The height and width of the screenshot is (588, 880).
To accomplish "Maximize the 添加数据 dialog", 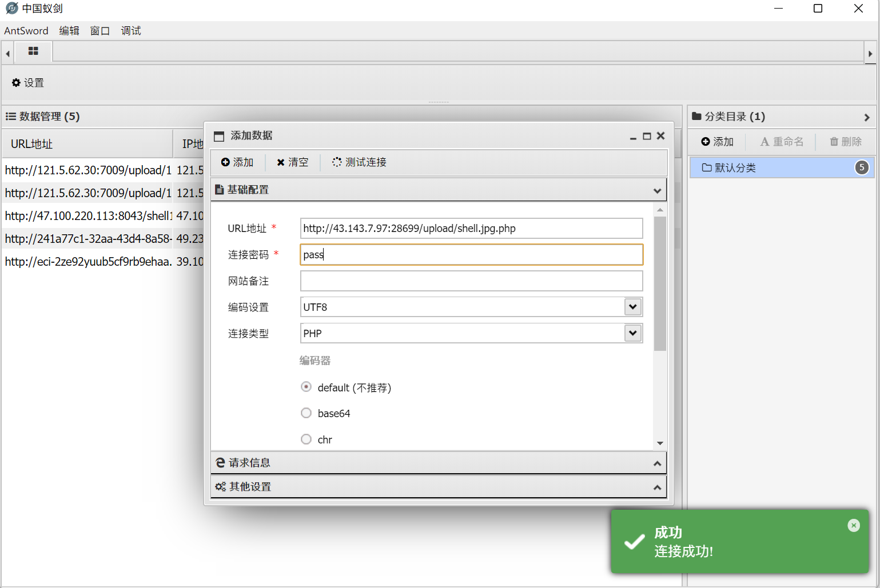I will 647,136.
